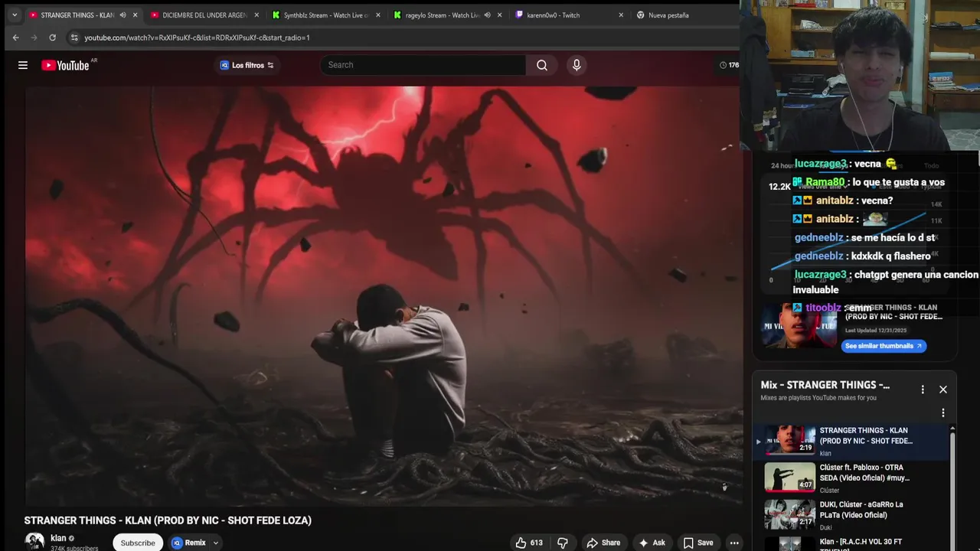980x551 pixels.
Task: Click See similar thumbnails
Action: (x=884, y=346)
